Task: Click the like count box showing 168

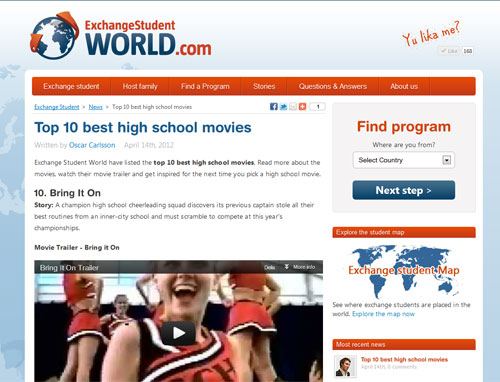Action: (467, 51)
